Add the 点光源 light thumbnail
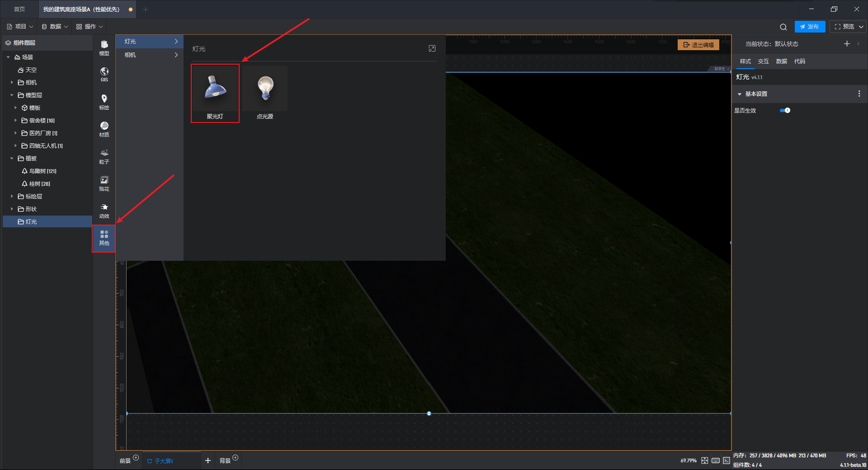Image resolution: width=868 pixels, height=470 pixels. pos(265,93)
